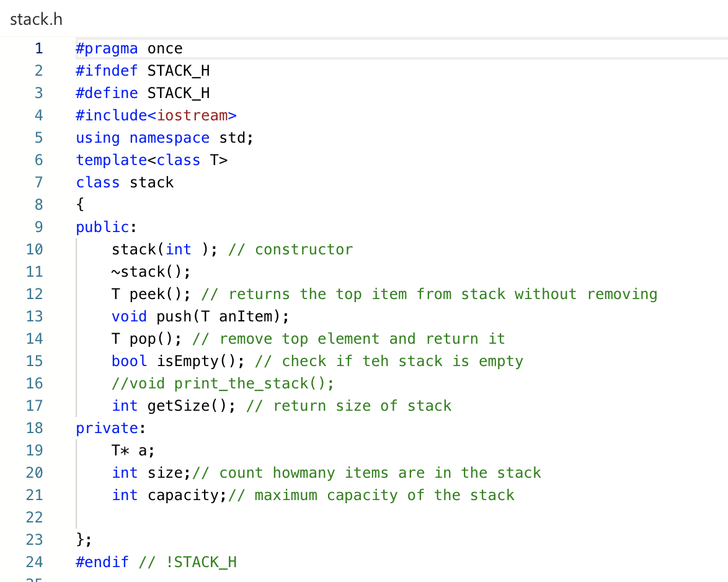Click line number 15 in the gutter

pyautogui.click(x=34, y=360)
